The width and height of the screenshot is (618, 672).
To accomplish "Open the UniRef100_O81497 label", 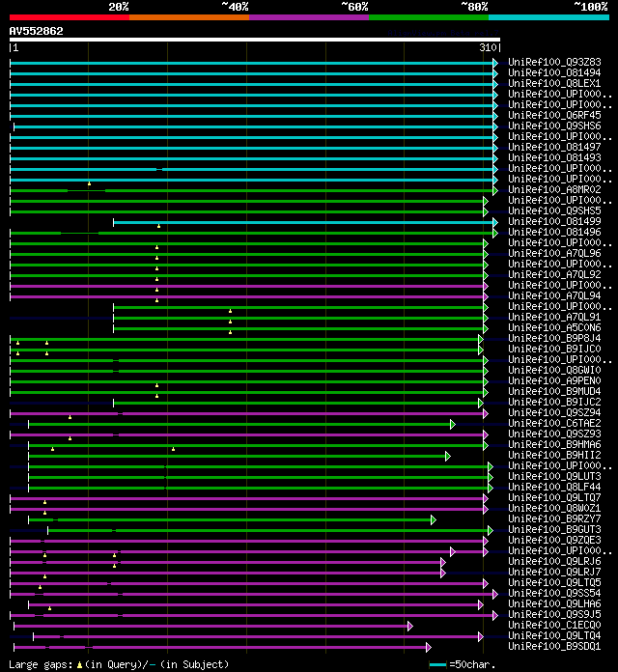I will pyautogui.click(x=554, y=147).
